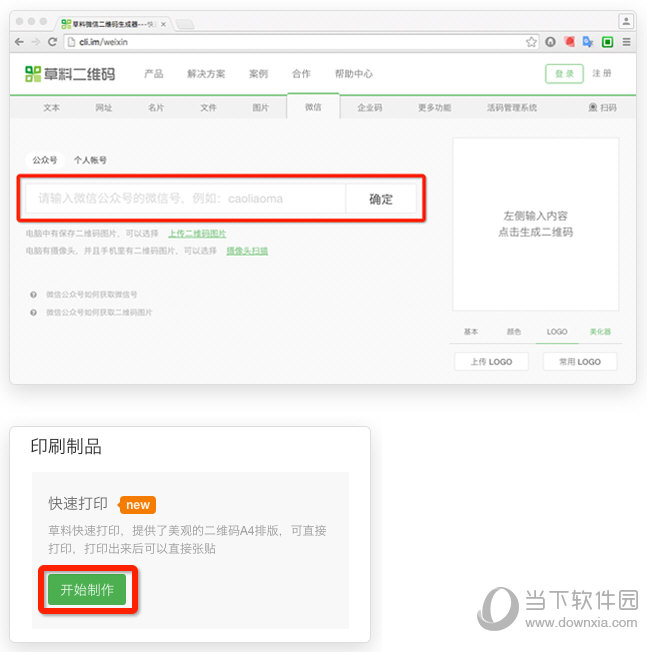Image resolution: width=662 pixels, height=652 pixels.
Task: Click the 上传二维码图片 link
Action: (x=197, y=234)
